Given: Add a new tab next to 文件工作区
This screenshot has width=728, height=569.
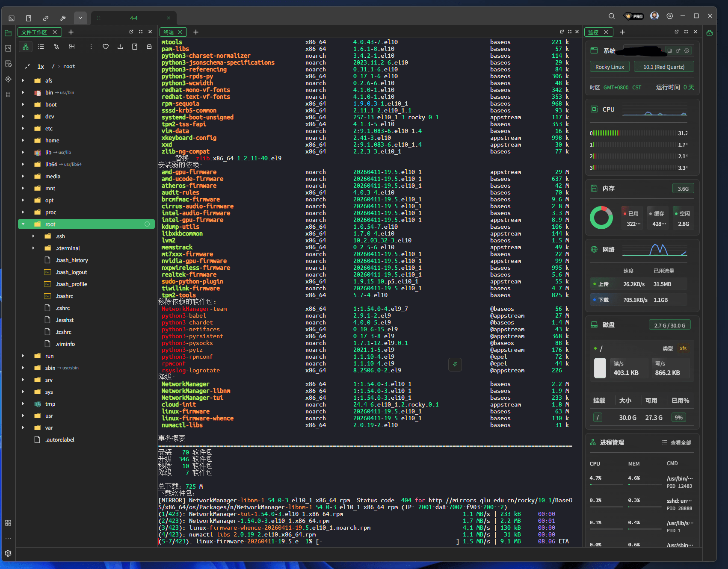Looking at the screenshot, I should (x=71, y=32).
